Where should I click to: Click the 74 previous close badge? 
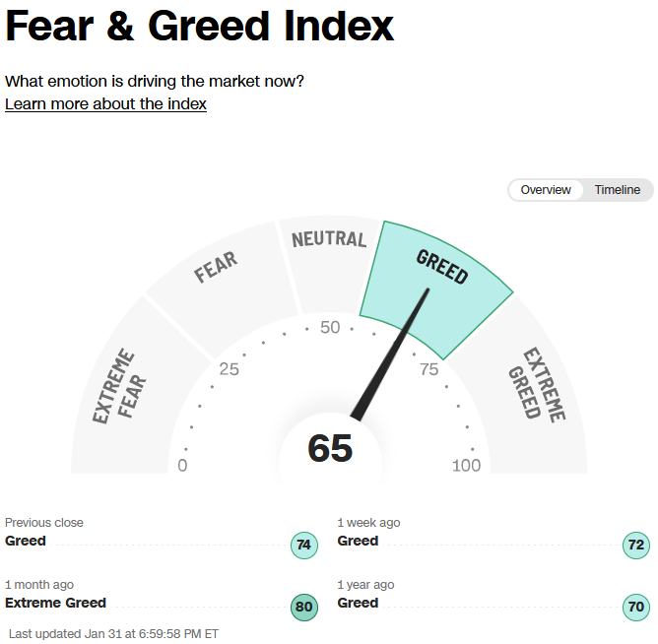pyautogui.click(x=303, y=545)
